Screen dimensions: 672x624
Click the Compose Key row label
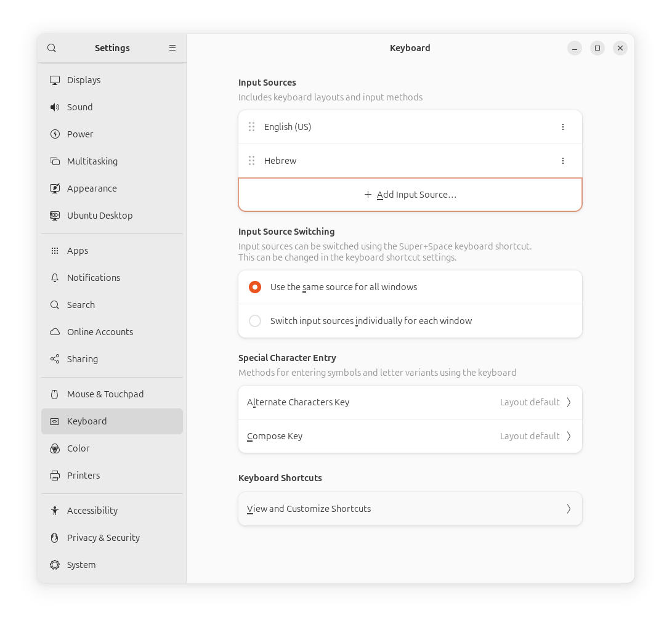click(x=275, y=436)
